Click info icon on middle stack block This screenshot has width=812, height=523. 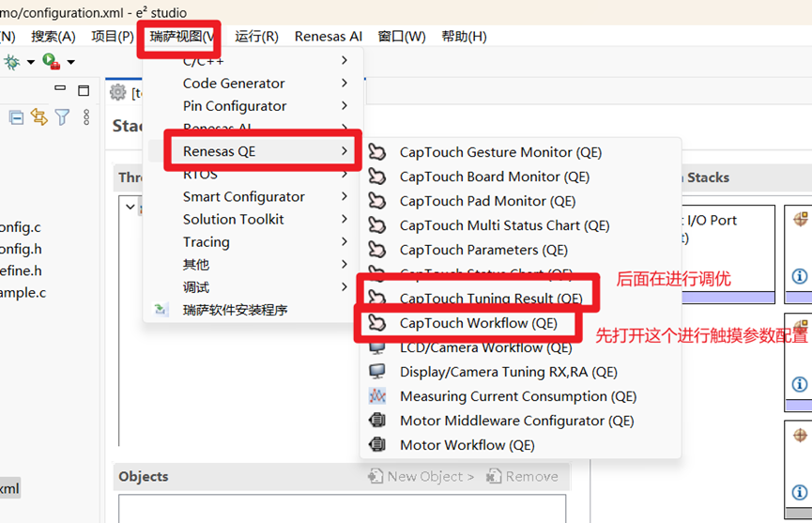pos(800,384)
